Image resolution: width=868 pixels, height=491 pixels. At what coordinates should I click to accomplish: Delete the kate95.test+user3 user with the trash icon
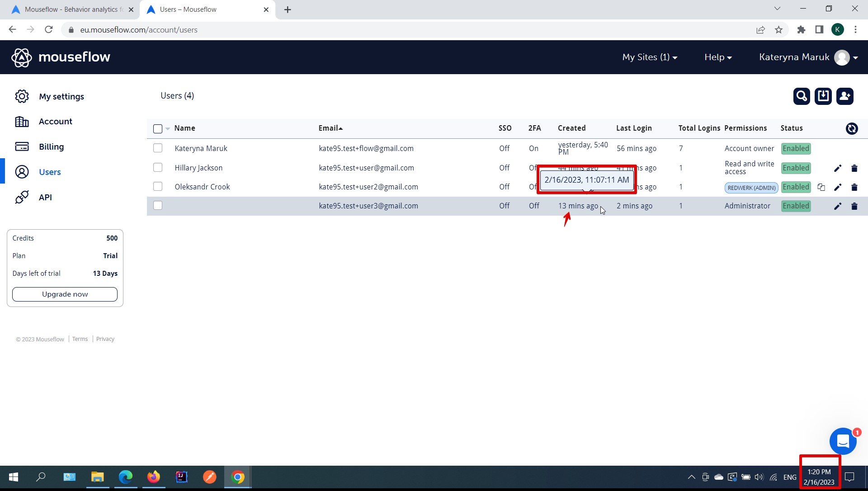854,206
